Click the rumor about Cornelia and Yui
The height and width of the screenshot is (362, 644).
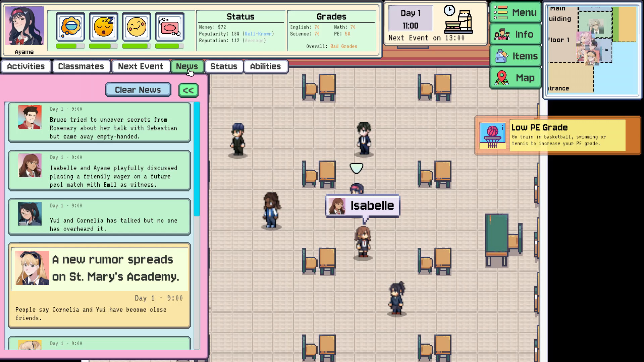(x=99, y=286)
